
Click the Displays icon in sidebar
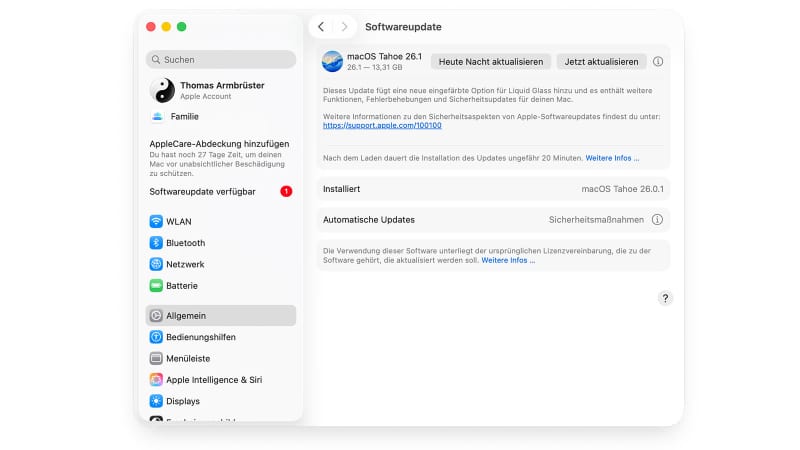click(156, 401)
